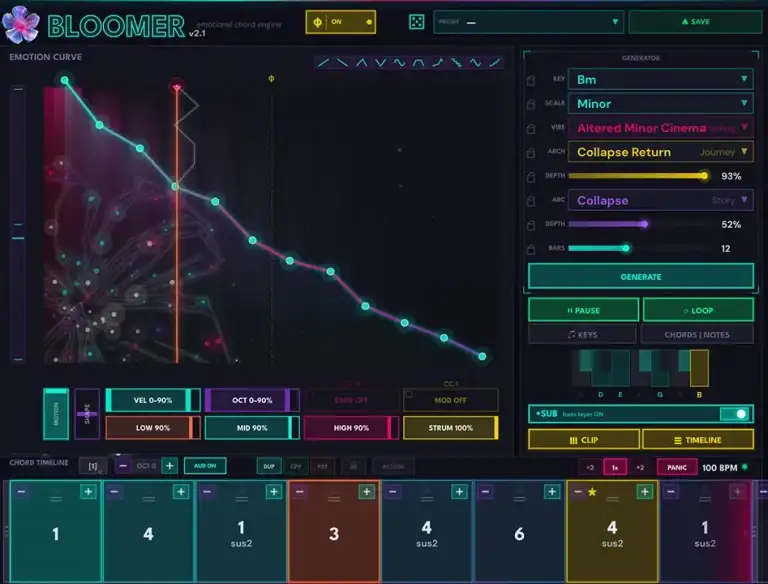The width and height of the screenshot is (768, 584).
Task: Pause playback with PAUSE button
Action: click(x=583, y=311)
